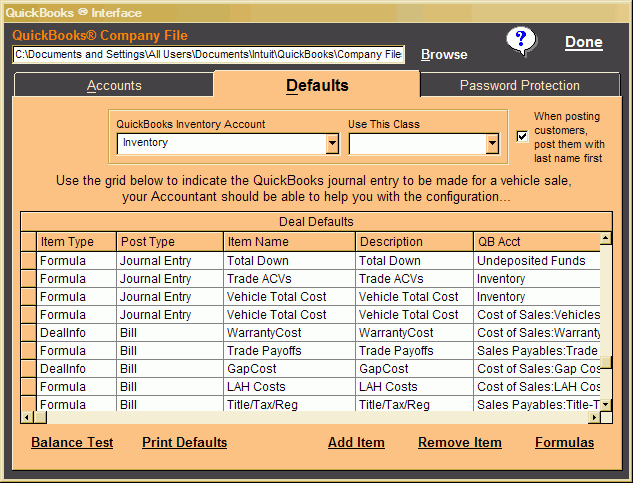Click Item Name cell 'Title/Tax/Reg'
This screenshot has width=633, height=483.
[x=289, y=404]
